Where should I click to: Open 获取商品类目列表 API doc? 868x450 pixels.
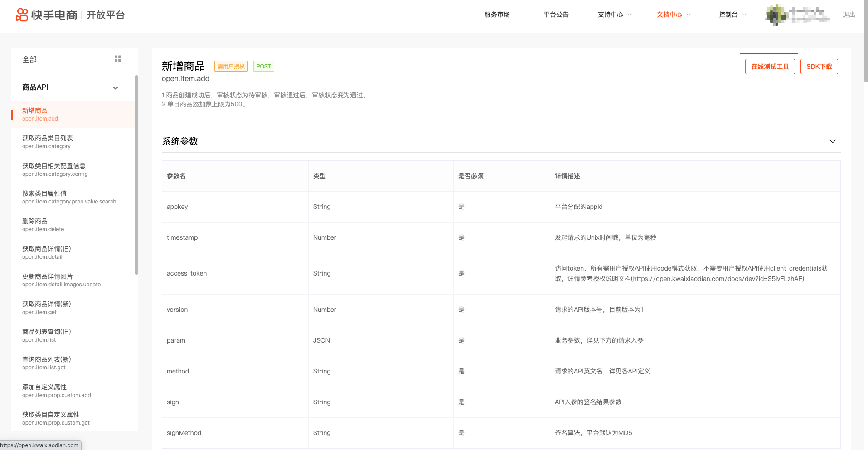(x=73, y=142)
